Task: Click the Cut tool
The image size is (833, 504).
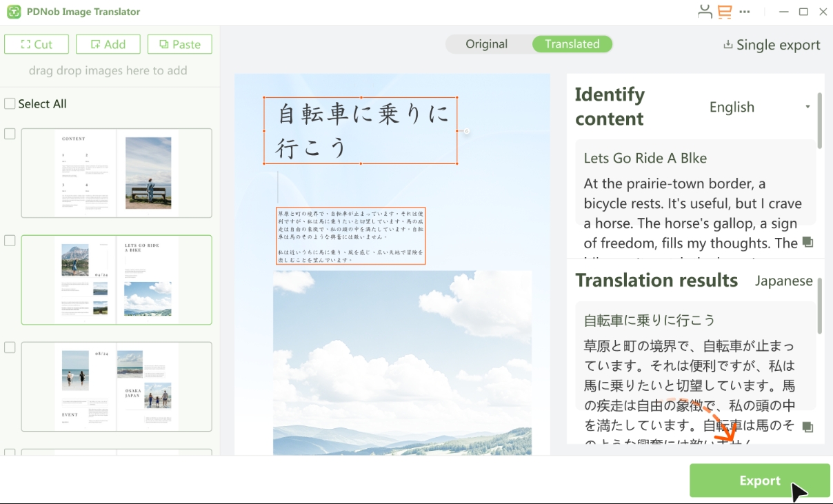Action: tap(36, 43)
